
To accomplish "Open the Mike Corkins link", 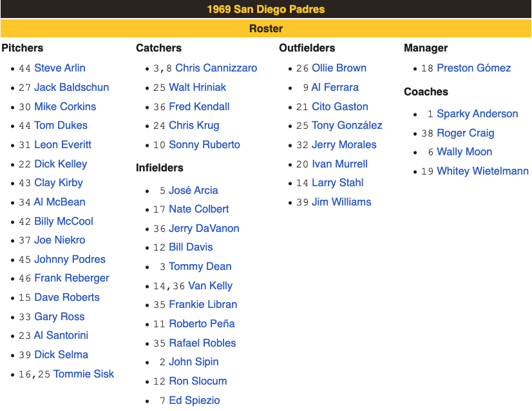I will point(65,106).
